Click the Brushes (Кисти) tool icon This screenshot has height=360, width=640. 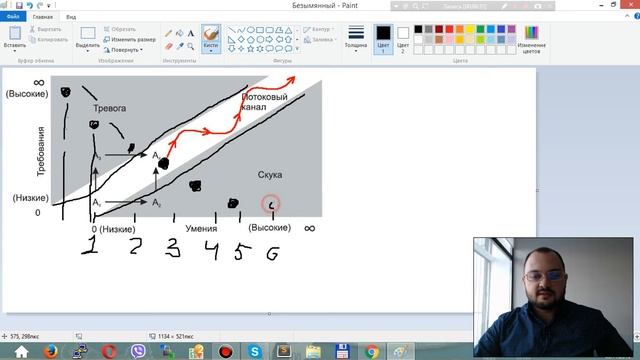click(211, 33)
